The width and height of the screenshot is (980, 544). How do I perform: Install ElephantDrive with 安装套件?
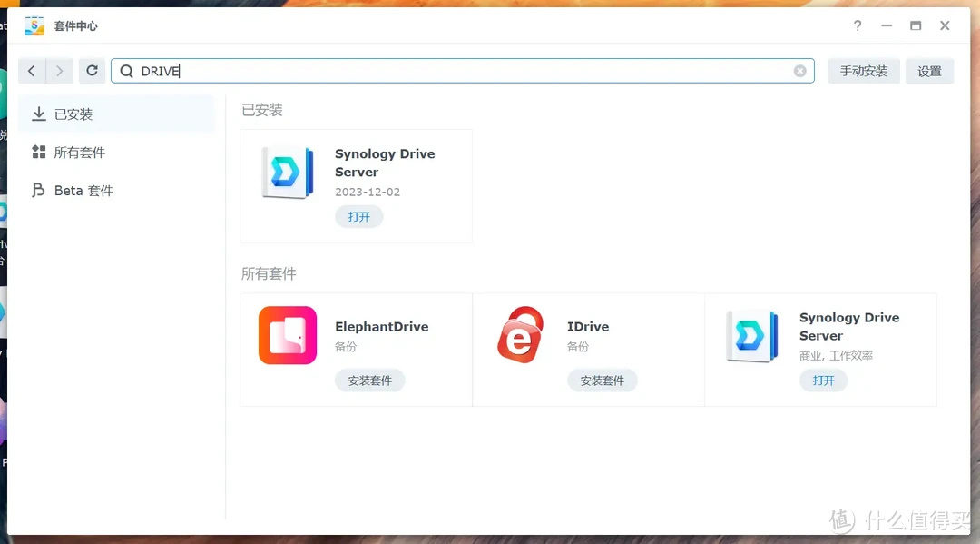point(369,381)
